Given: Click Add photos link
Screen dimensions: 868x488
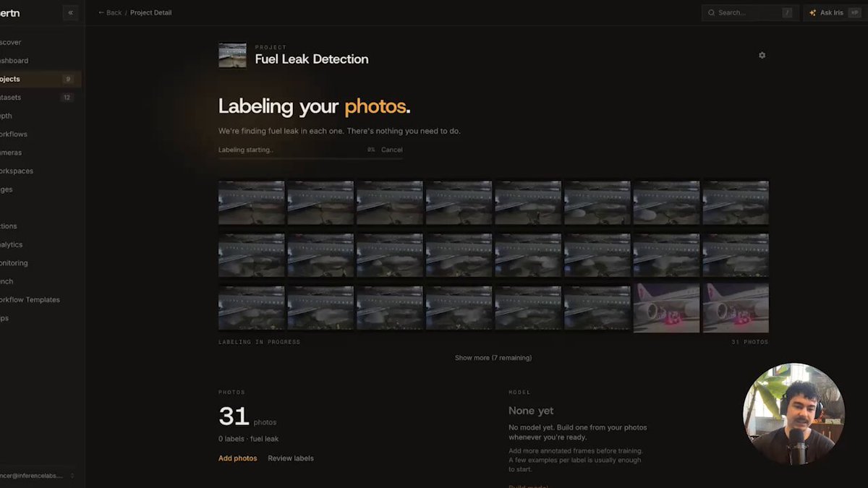Looking at the screenshot, I should coord(237,458).
